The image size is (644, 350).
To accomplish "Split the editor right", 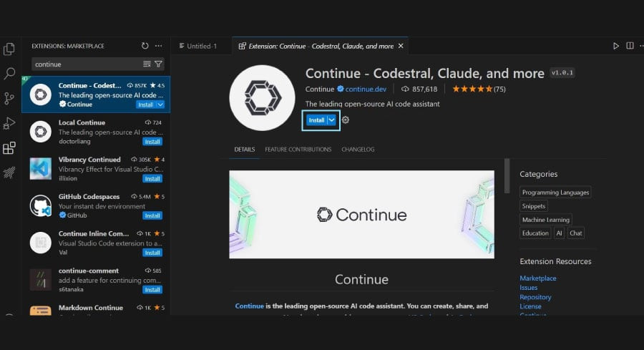I will point(630,46).
